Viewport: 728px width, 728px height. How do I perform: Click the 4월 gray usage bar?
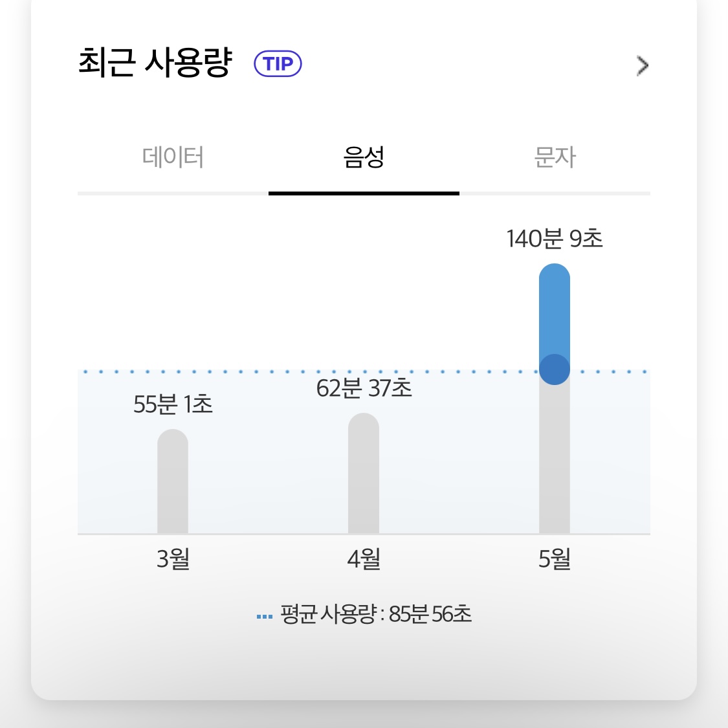(x=364, y=473)
